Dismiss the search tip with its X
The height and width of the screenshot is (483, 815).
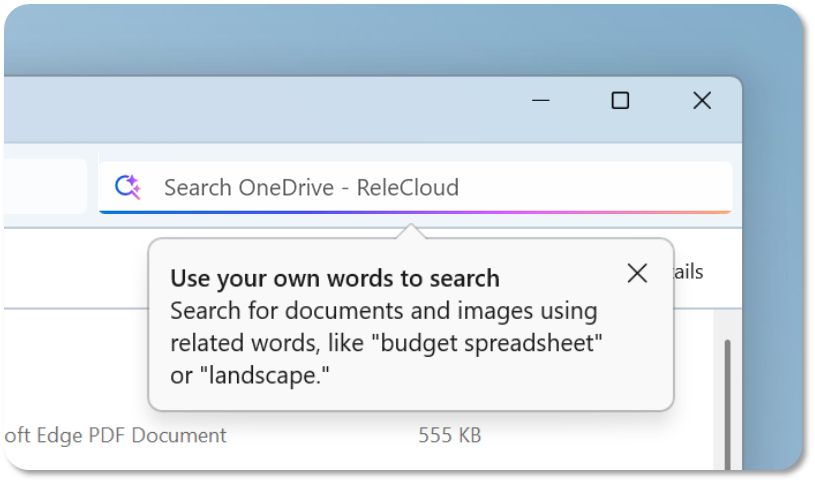[x=637, y=273]
